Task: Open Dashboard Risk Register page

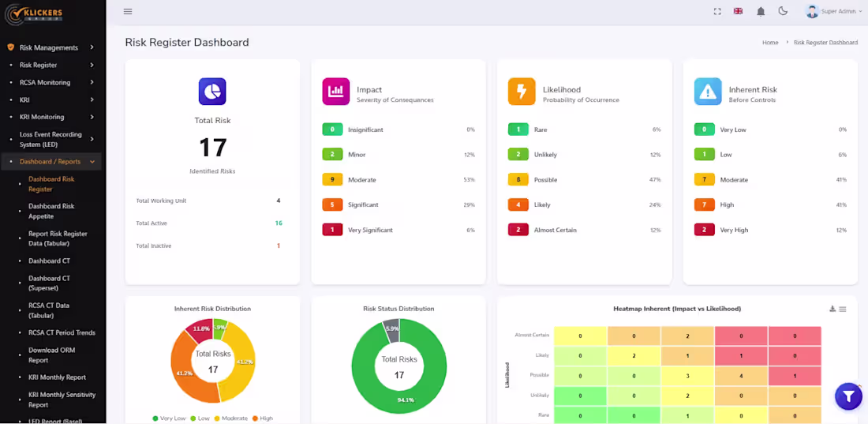Action: coord(51,184)
